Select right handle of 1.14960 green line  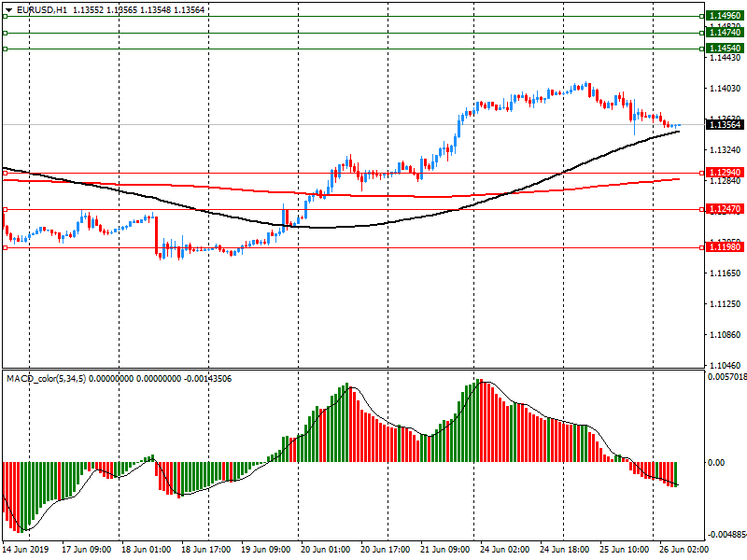click(702, 16)
